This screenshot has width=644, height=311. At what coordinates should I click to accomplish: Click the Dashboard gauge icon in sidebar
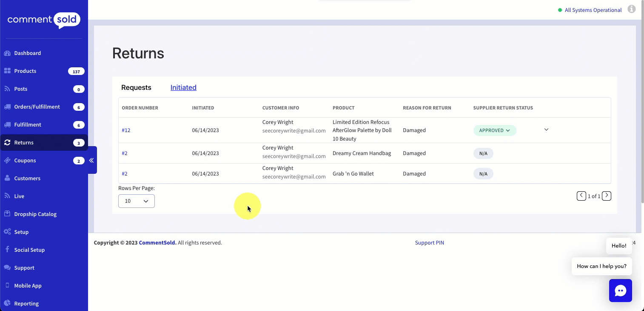(x=7, y=53)
